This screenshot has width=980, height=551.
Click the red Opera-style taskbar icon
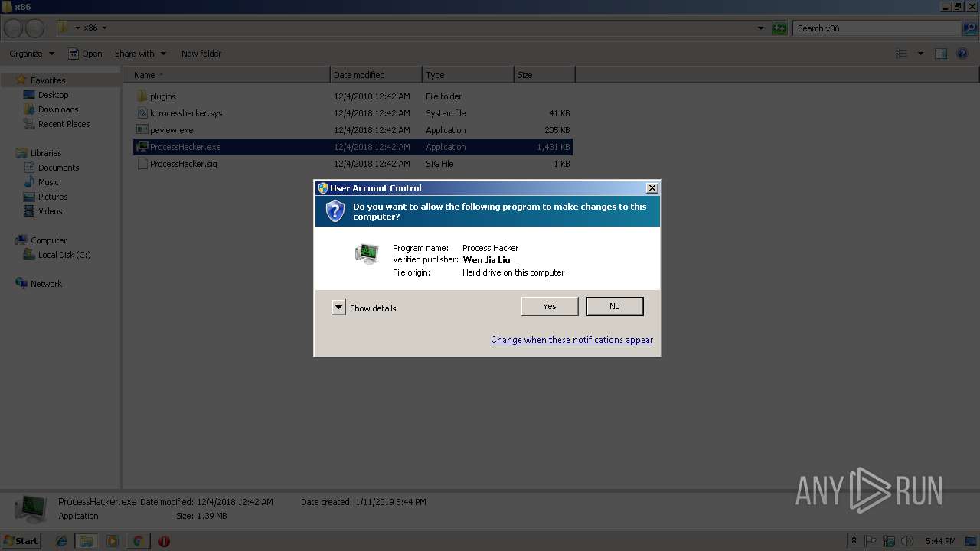coord(164,541)
